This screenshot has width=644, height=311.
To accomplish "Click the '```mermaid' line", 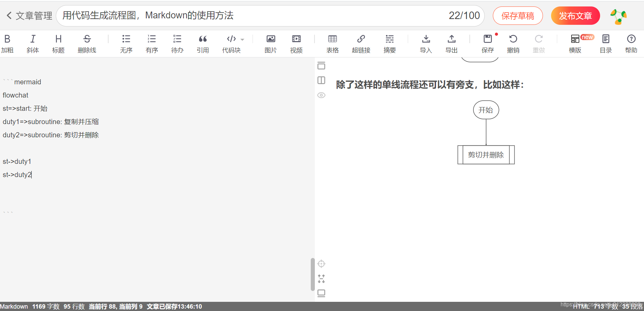I will tap(22, 82).
